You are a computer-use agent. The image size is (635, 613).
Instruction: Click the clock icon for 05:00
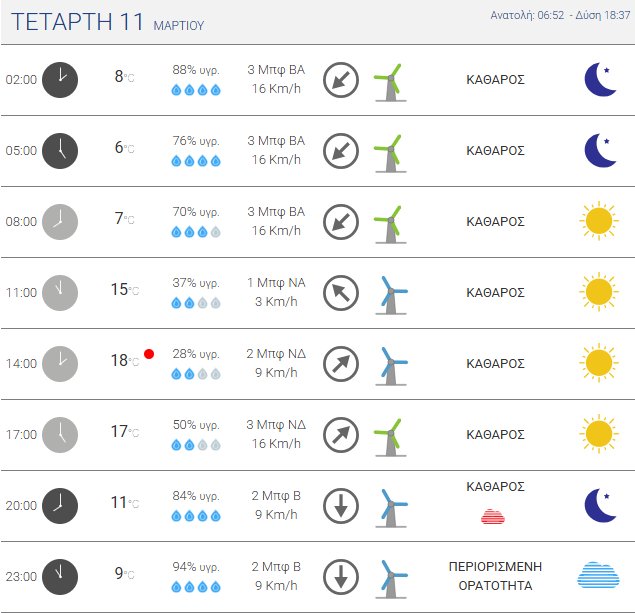pos(60,150)
